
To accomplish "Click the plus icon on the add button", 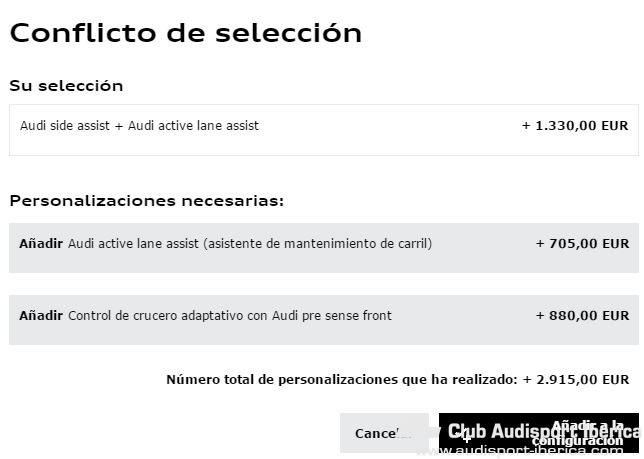I will [467, 437].
